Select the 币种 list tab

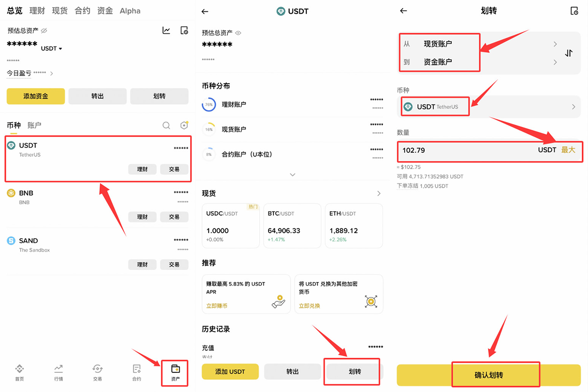14,125
